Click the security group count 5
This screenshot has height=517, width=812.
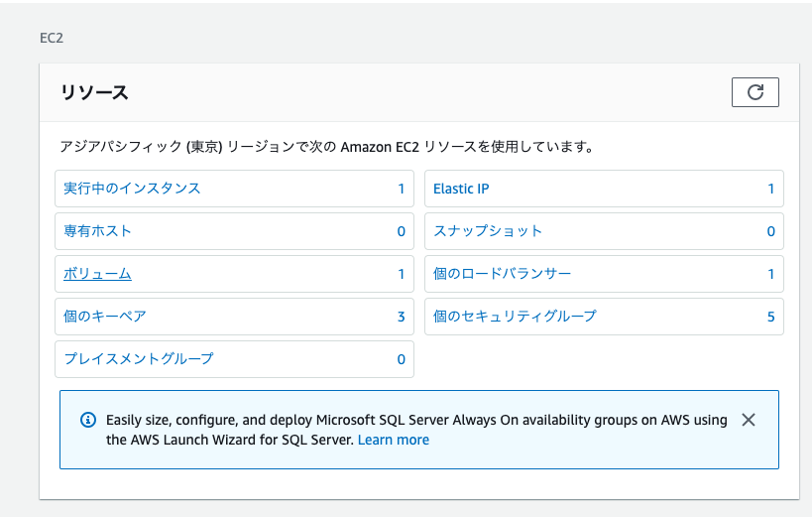click(770, 317)
